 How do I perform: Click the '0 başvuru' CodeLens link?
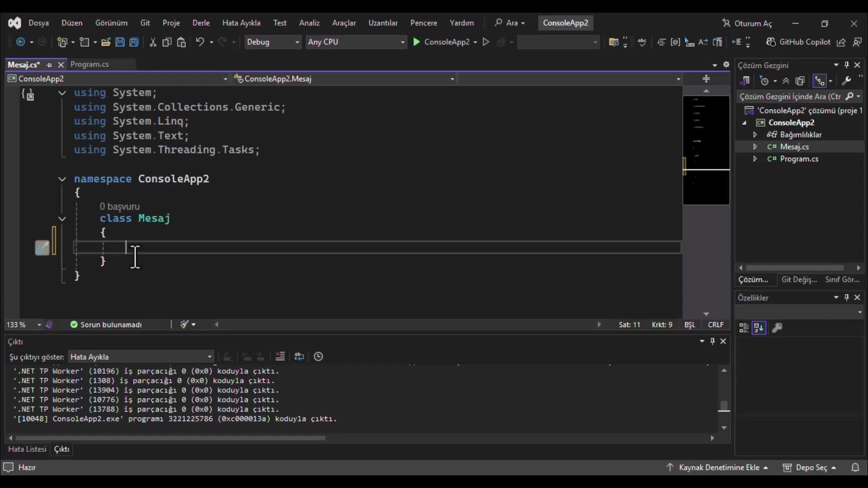[x=119, y=206]
